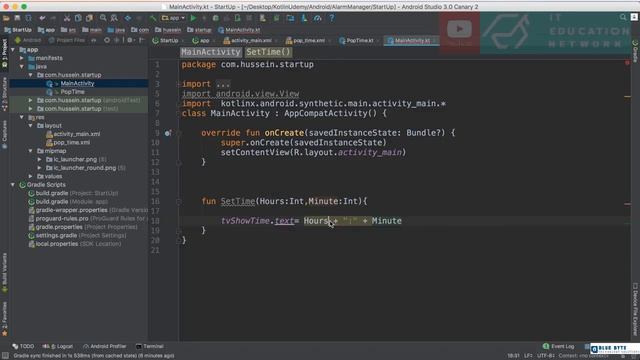
Task: Open the Structure side tool window
Action: click(x=4, y=94)
